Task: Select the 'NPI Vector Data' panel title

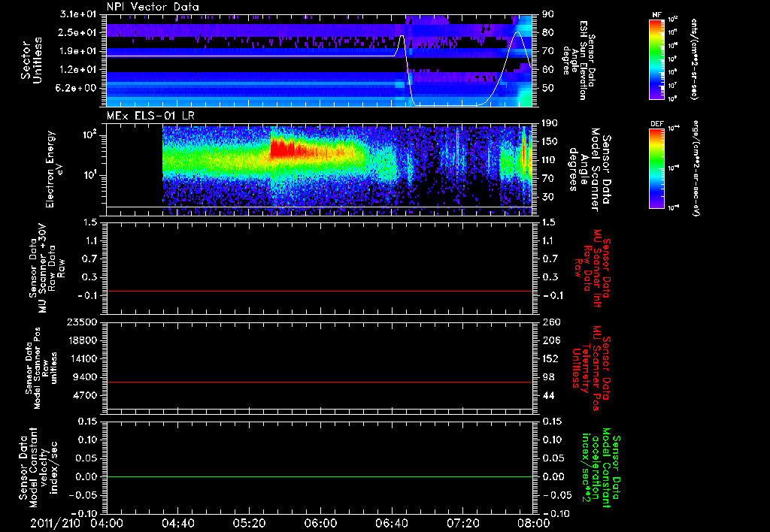Action: (x=153, y=7)
